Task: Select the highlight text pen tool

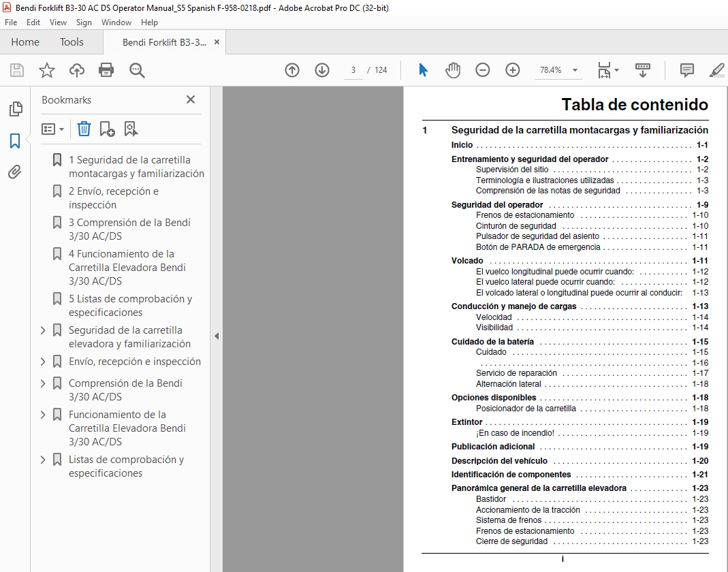Action: coord(717,70)
